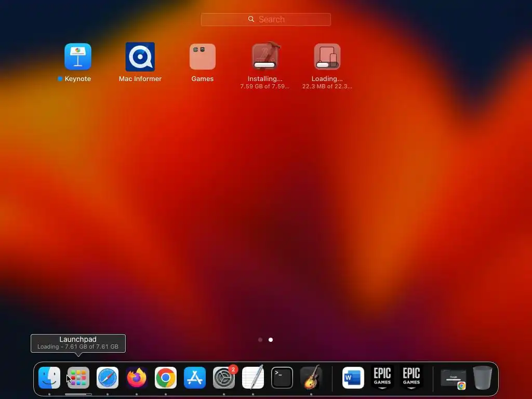Select the Installing app icon
Image resolution: width=532 pixels, height=399 pixels.
tap(265, 56)
